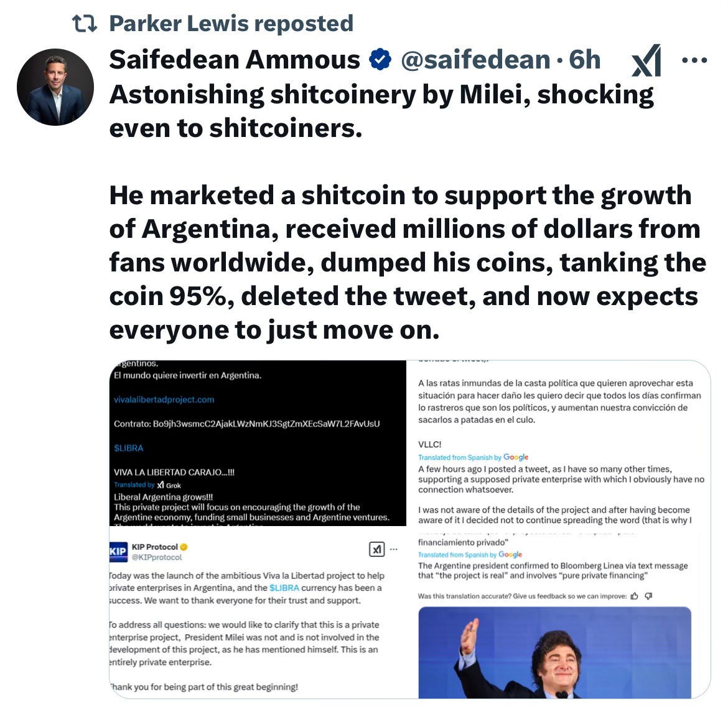Click the repost arrows icon
Viewport: 728px width, 706px height.
85,23
